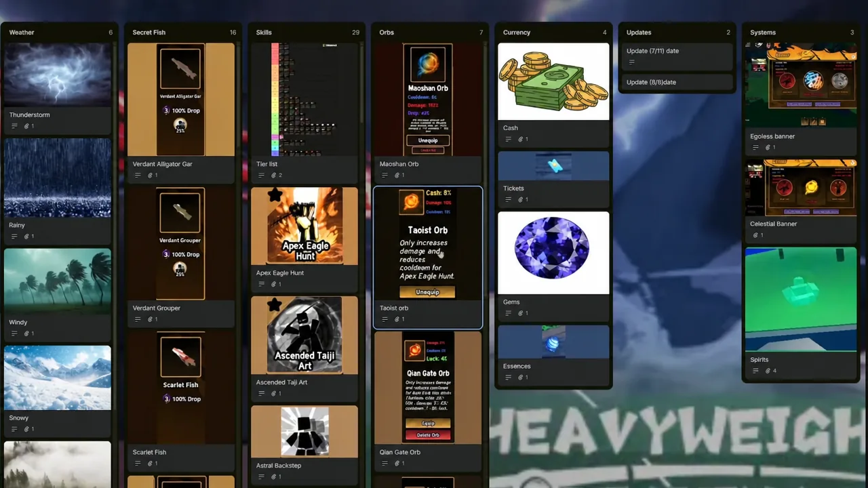This screenshot has height=488, width=868.
Task: Select the Orbs list title
Action: pyautogui.click(x=387, y=33)
